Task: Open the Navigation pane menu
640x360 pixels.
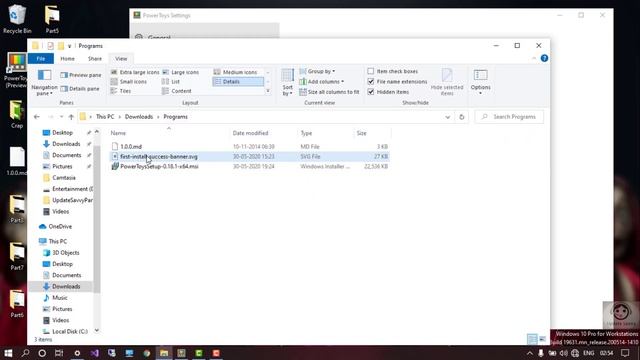Action: pos(44,82)
